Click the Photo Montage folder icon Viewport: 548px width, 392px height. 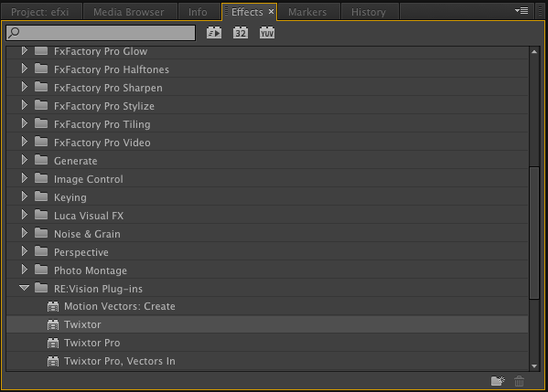41,270
